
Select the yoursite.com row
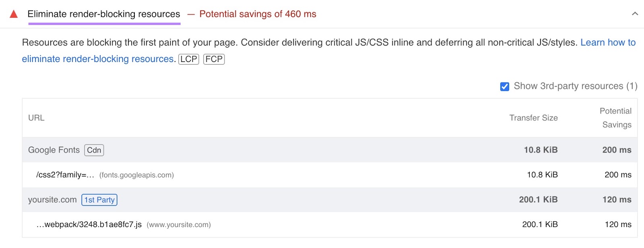(x=52, y=199)
